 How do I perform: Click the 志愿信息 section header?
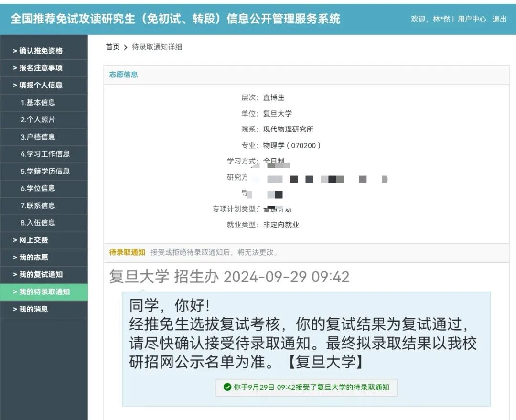click(123, 75)
